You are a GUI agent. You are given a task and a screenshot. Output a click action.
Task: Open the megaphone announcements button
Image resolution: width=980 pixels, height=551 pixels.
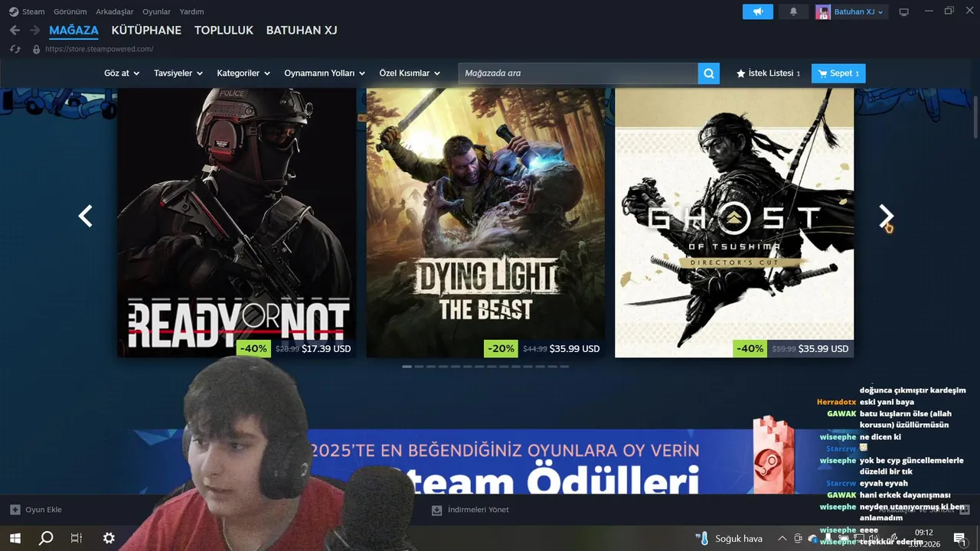click(x=758, y=11)
